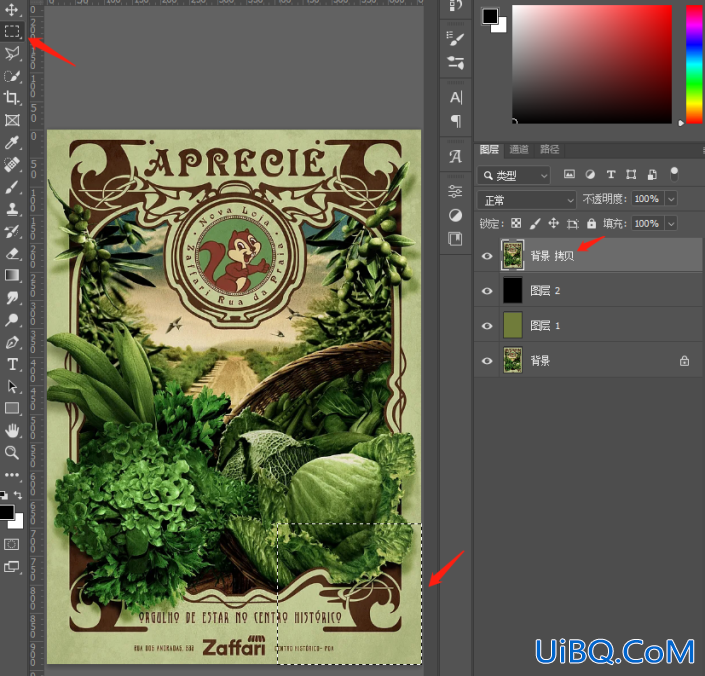The height and width of the screenshot is (676, 705).
Task: Select the Smudge tool
Action: pyautogui.click(x=12, y=298)
